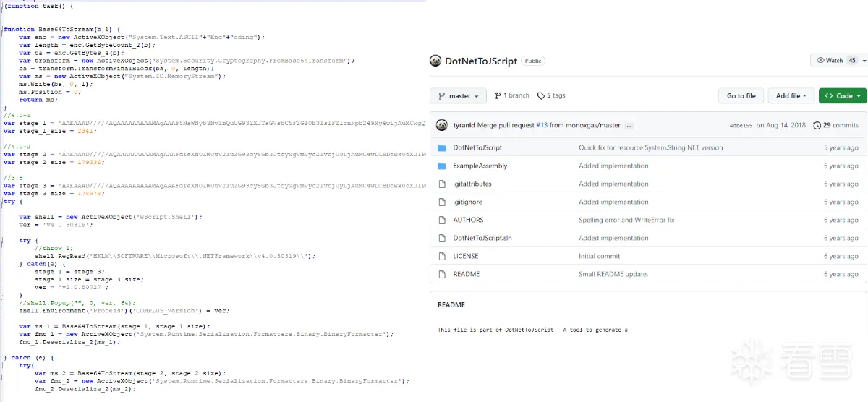This screenshot has height=402, width=868.
Task: Open the ExampleAssembly folder
Action: [480, 166]
